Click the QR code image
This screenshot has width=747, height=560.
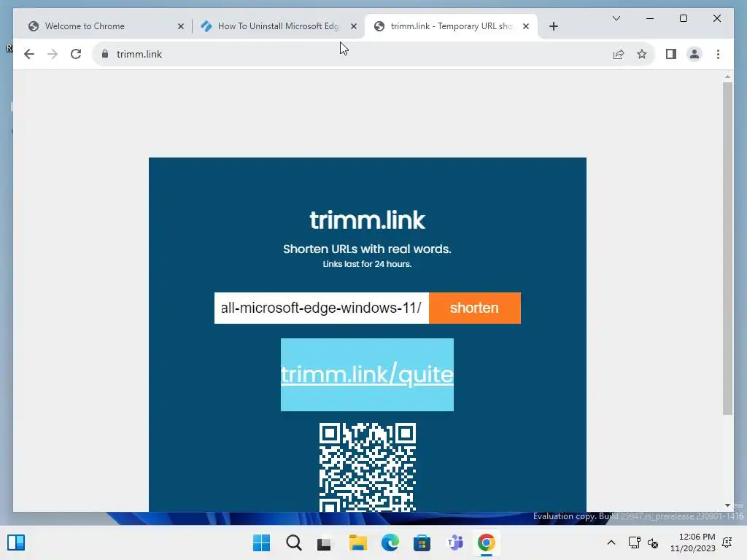coord(368,467)
